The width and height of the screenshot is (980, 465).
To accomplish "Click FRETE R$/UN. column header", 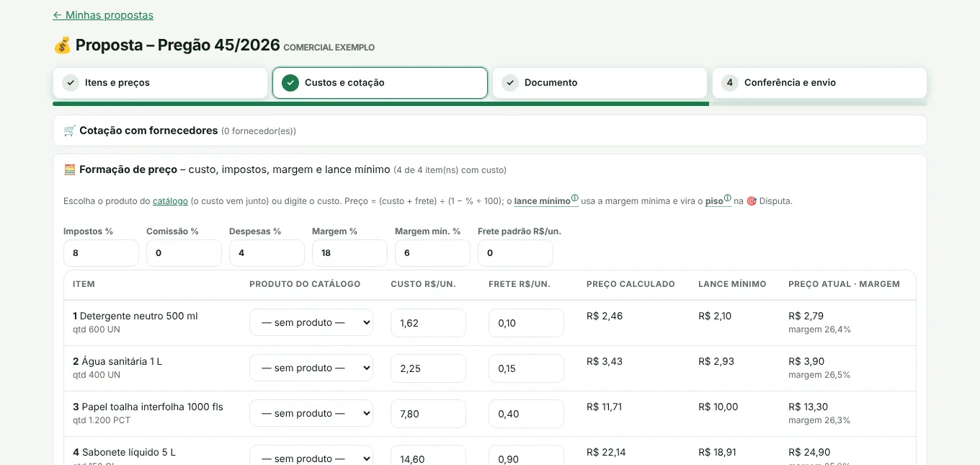I will [520, 284].
